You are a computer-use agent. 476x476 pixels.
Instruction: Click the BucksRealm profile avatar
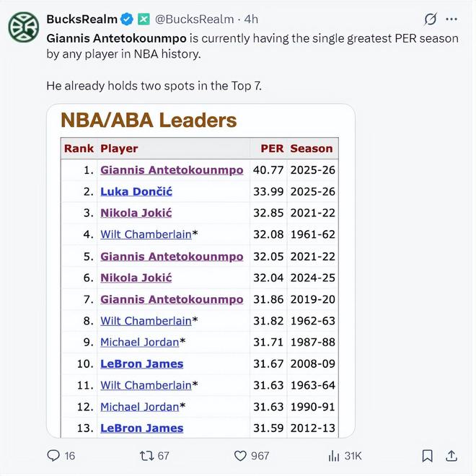tap(23, 27)
